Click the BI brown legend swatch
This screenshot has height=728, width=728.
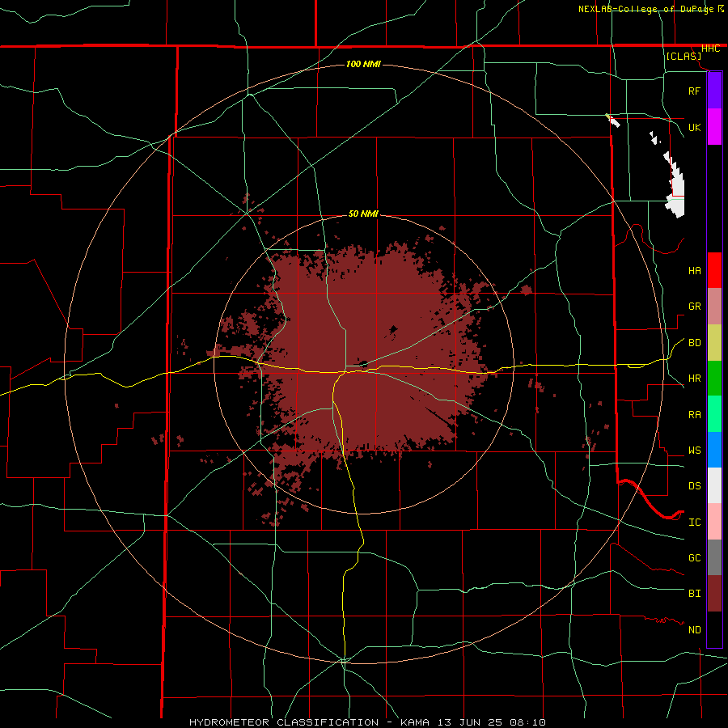[x=714, y=594]
